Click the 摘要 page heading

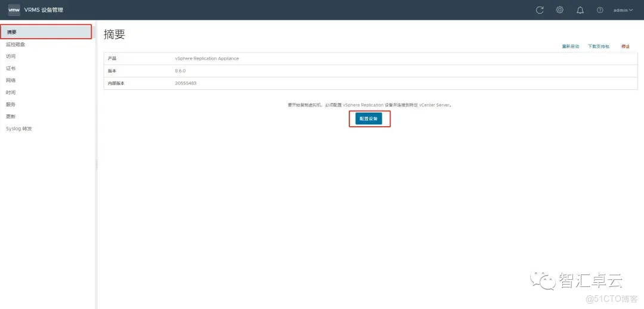pos(114,35)
